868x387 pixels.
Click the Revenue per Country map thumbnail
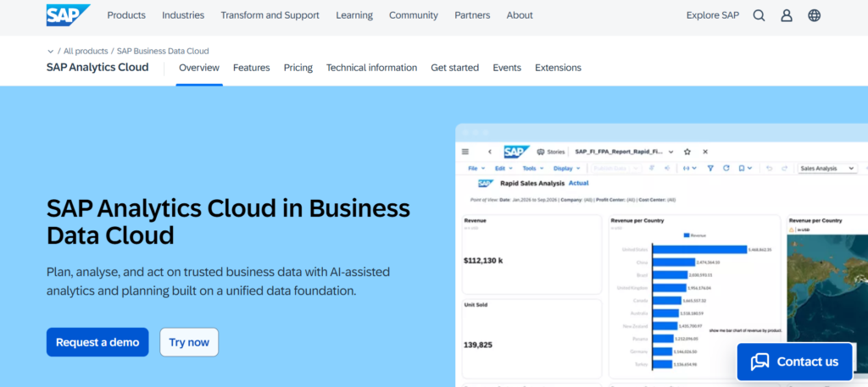pos(828,302)
